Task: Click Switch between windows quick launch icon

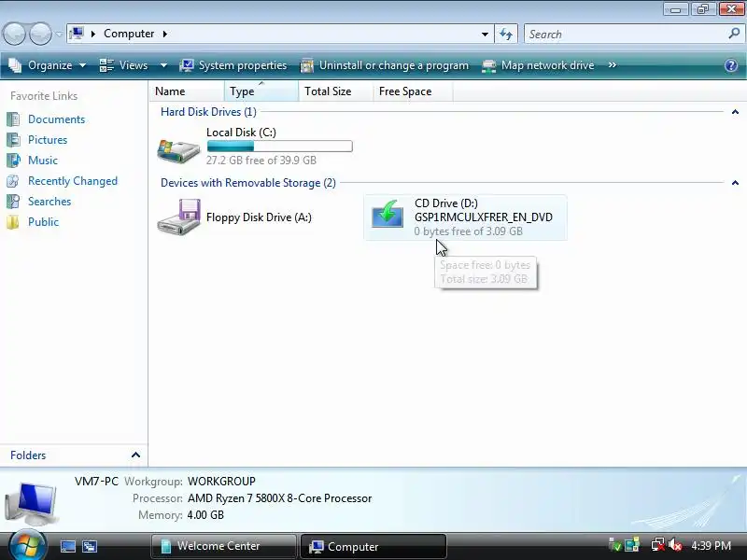Action: 89,546
